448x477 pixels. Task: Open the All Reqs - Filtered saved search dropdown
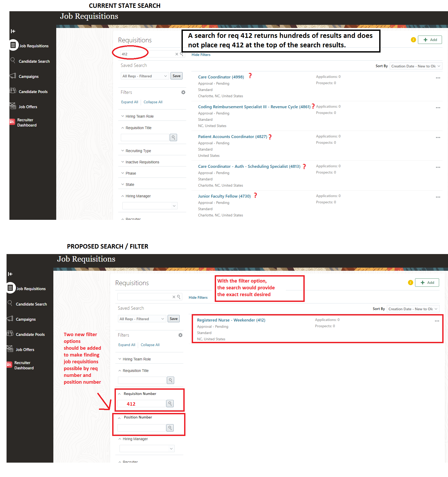tap(145, 76)
